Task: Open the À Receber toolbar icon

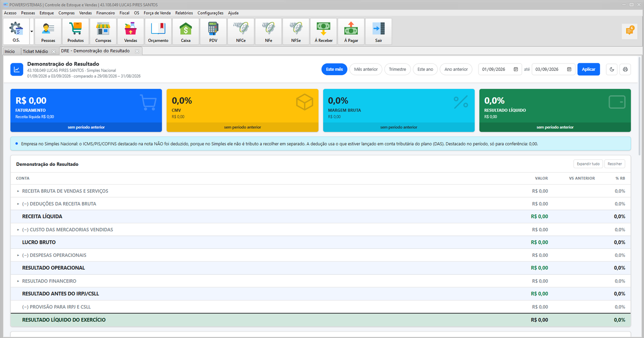Action: coord(324,31)
